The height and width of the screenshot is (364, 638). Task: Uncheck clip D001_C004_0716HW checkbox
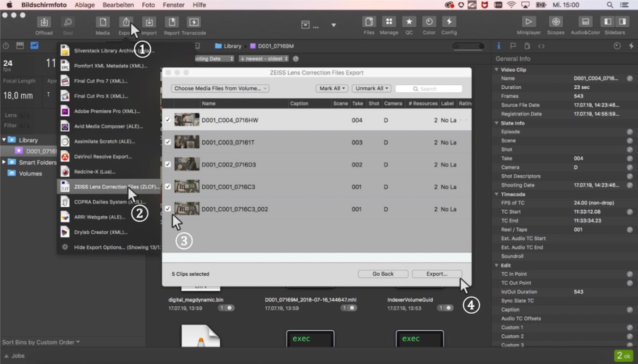coord(168,120)
